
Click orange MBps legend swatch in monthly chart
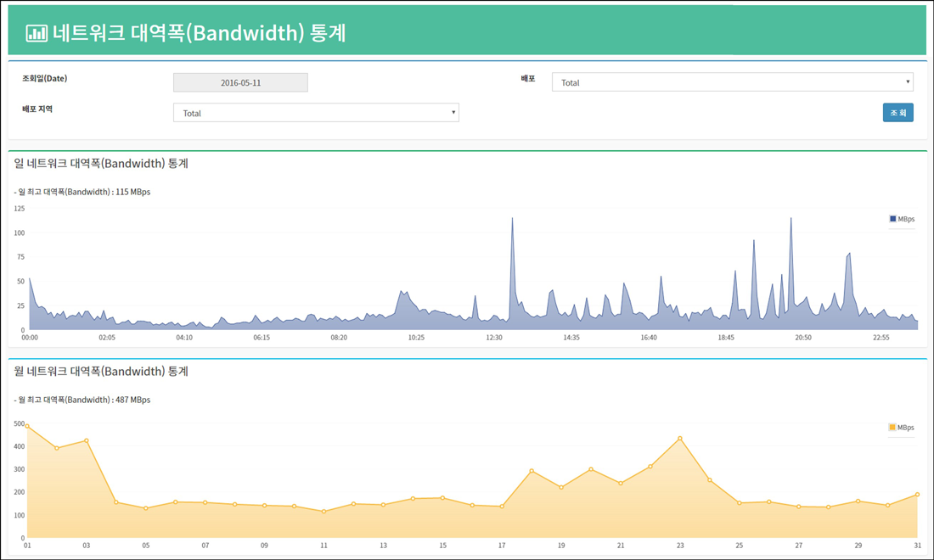click(892, 428)
